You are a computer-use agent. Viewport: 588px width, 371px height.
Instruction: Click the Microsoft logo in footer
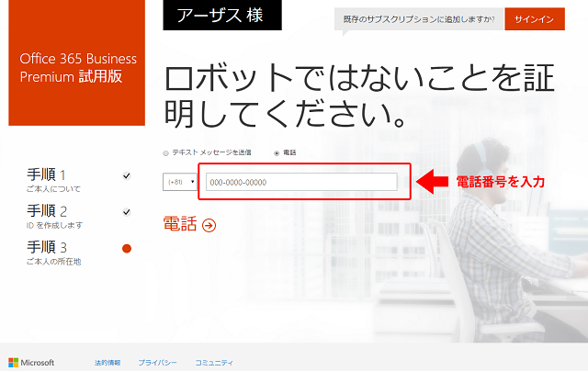(x=31, y=363)
